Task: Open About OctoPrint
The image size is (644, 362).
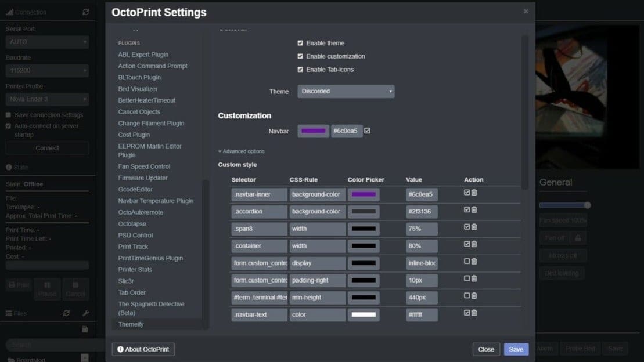Action: [143, 349]
